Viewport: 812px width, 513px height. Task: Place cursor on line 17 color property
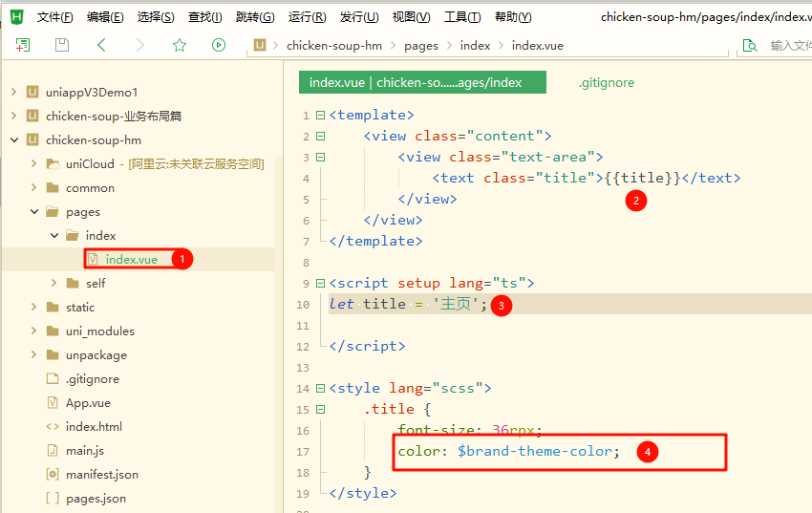[x=508, y=452]
